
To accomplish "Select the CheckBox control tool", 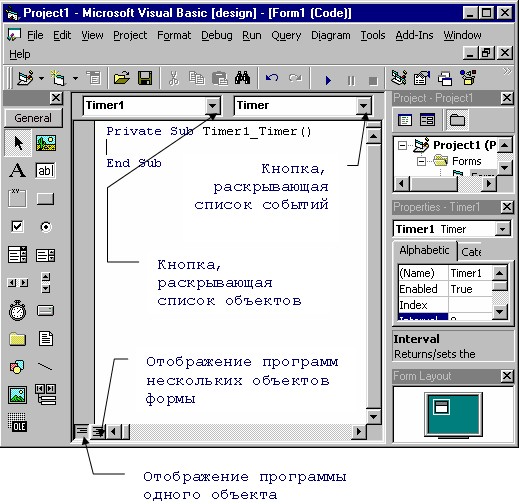I will (x=17, y=226).
